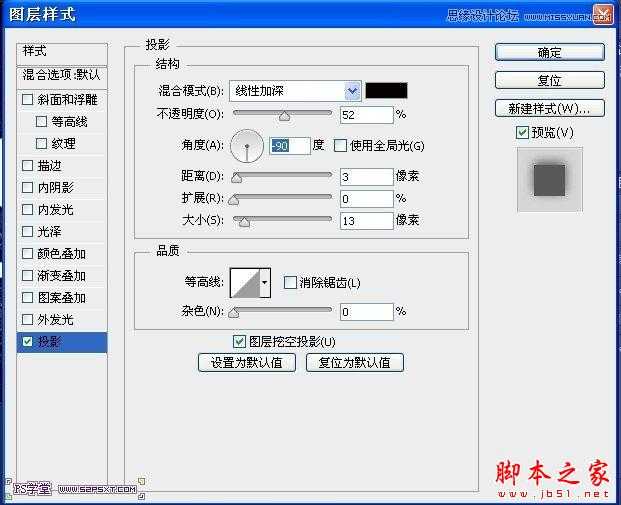This screenshot has width=621, height=505.
Task: Click the 大小 value field 13
Action: 367,221
